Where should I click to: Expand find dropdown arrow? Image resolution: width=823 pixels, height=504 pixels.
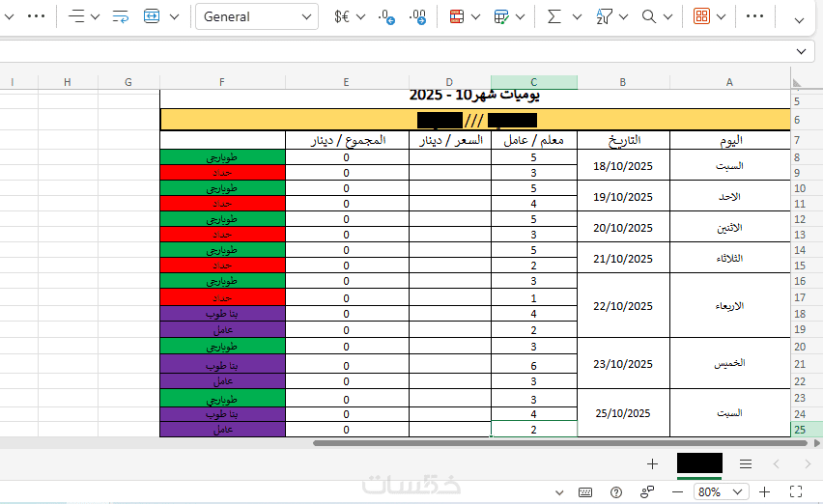point(667,16)
